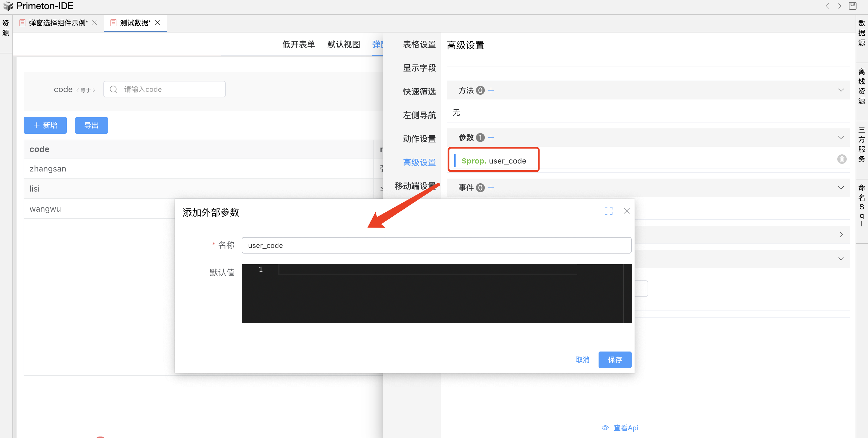Add a parameter with the 参数 plus icon
The width and height of the screenshot is (868, 438).
[x=491, y=137]
